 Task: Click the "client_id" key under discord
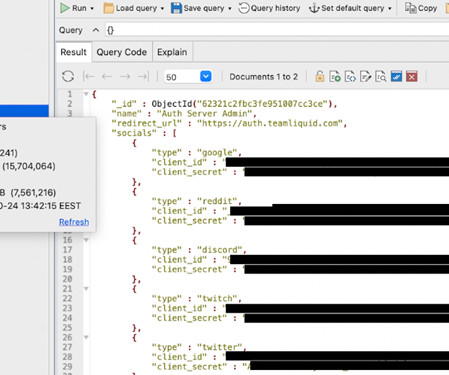pos(179,259)
